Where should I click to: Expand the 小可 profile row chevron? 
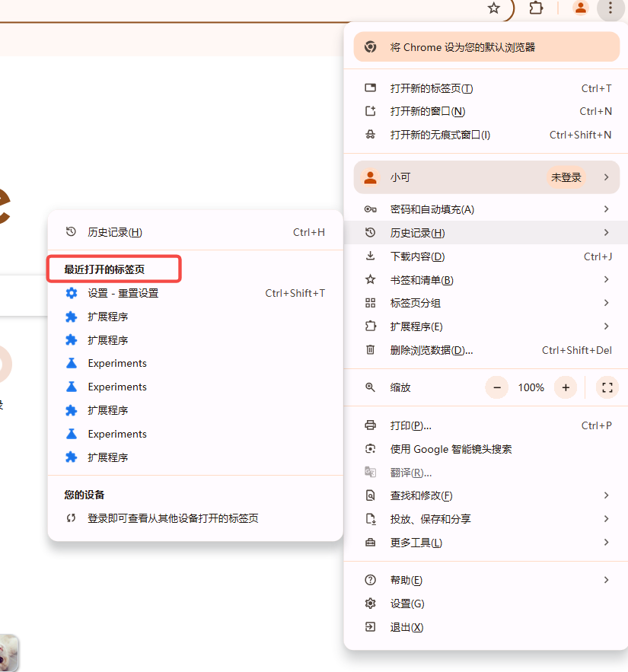pos(606,177)
